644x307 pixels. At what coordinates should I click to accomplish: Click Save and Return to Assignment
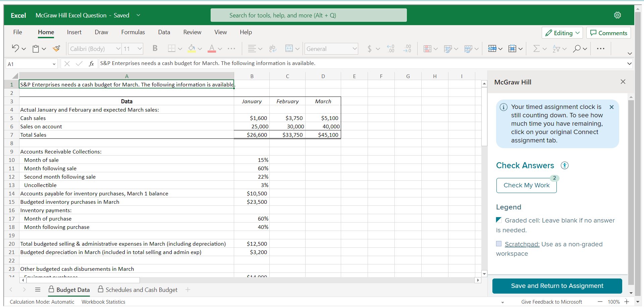coord(557,286)
